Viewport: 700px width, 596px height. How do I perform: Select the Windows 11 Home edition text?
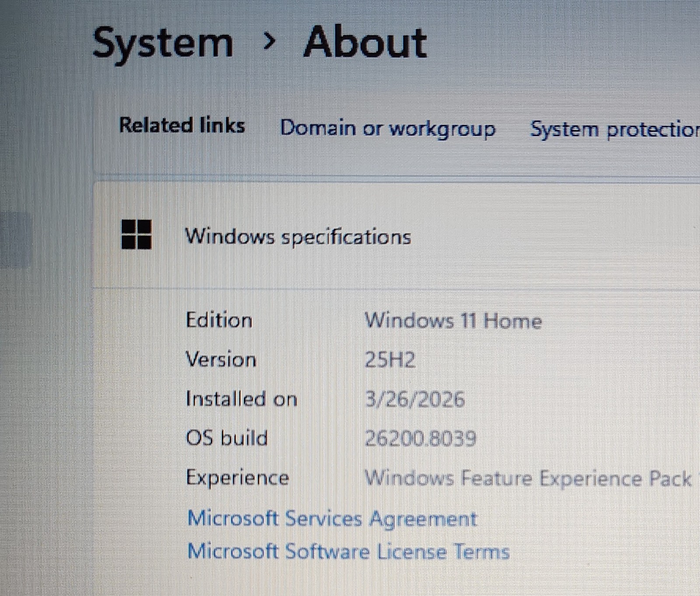click(x=453, y=321)
